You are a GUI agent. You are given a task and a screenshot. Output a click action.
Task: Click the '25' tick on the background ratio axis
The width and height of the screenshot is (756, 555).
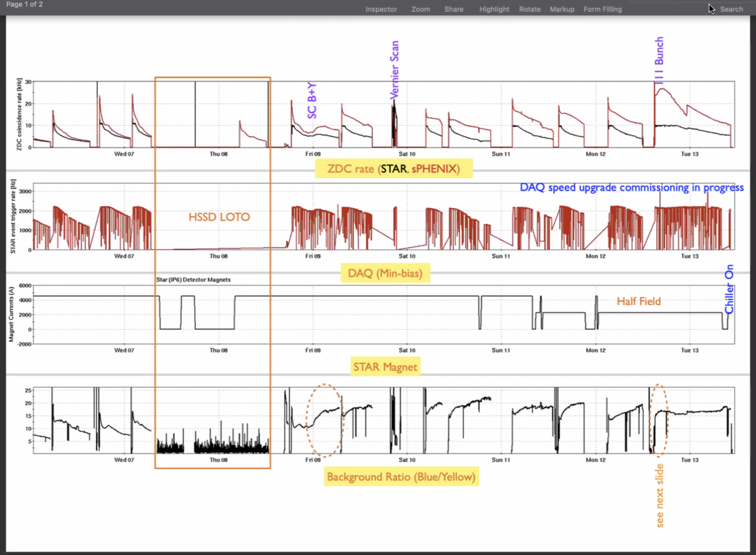(x=28, y=390)
